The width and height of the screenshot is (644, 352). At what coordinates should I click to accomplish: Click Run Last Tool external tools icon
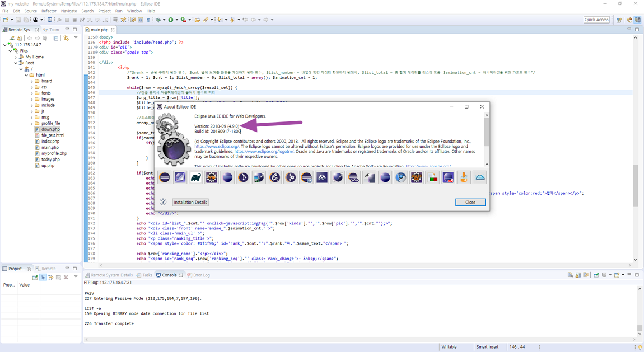coord(183,20)
